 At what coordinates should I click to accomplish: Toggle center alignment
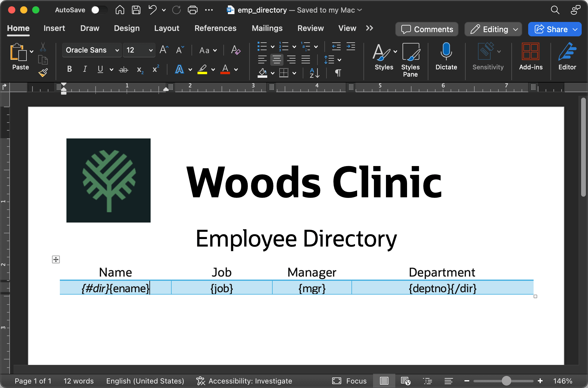[277, 59]
